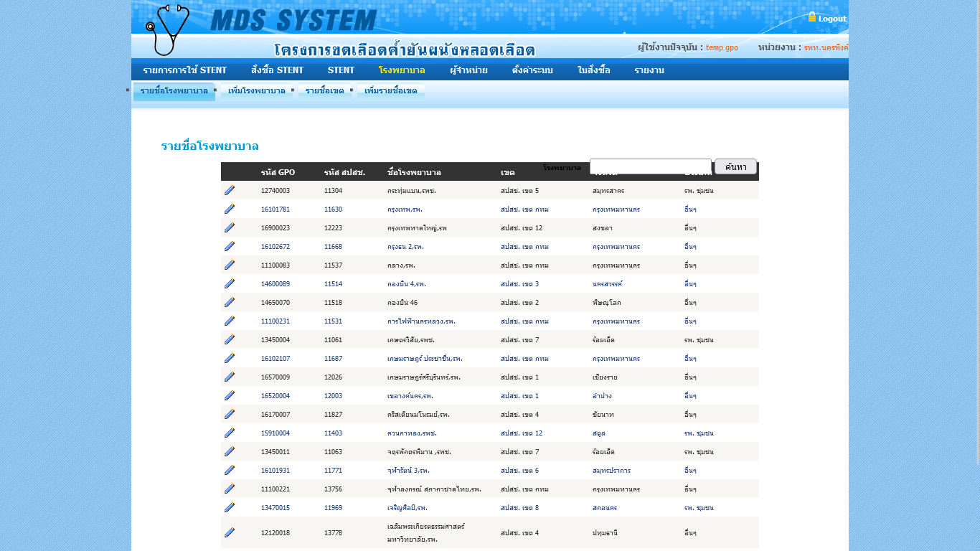Switch to เพิ่มรายชื่อเขต sub-tab
The width and height of the screenshot is (980, 551).
click(390, 91)
